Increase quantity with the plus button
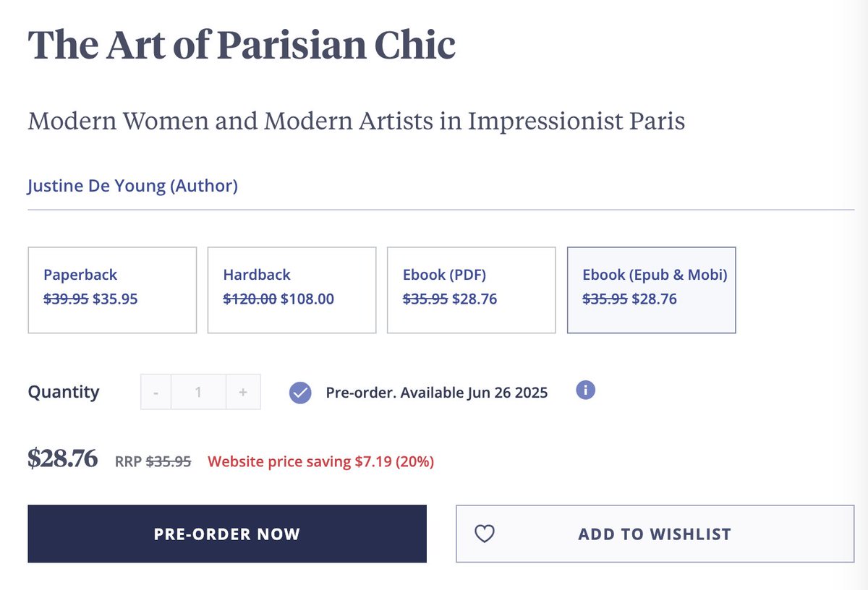This screenshot has width=868, height=590. tap(243, 392)
